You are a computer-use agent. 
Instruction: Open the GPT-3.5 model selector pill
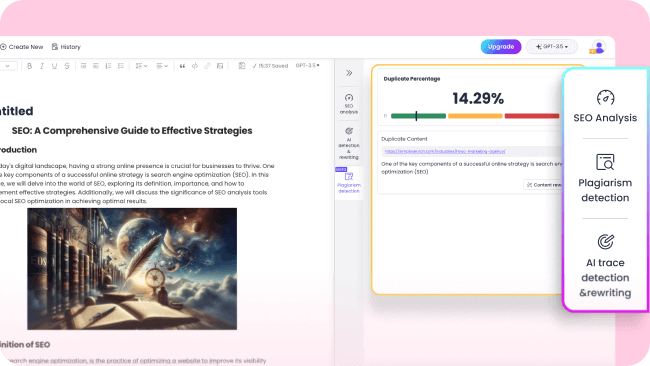pyautogui.click(x=552, y=47)
